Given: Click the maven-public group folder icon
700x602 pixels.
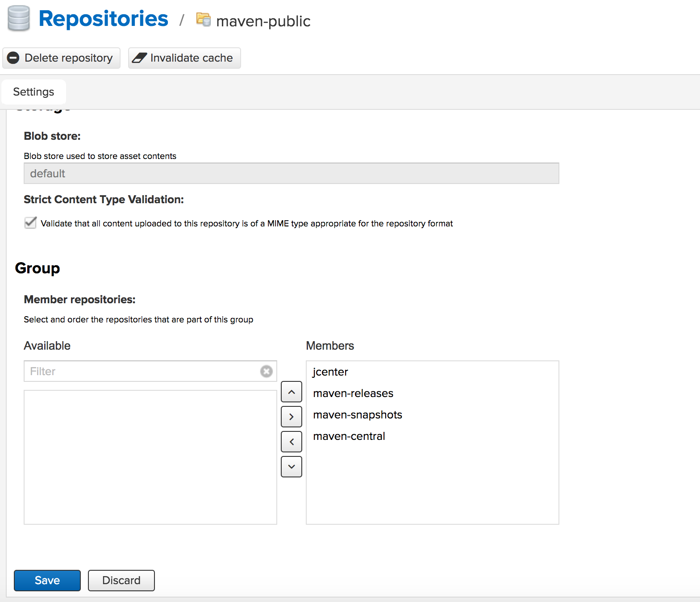Looking at the screenshot, I should pos(204,19).
